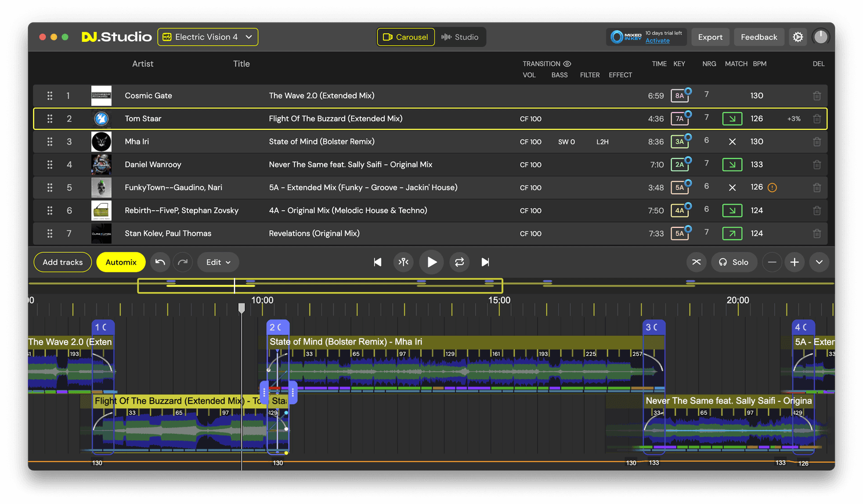Click the master volume knob
Viewport: 863px width, 504px height.
tap(820, 37)
